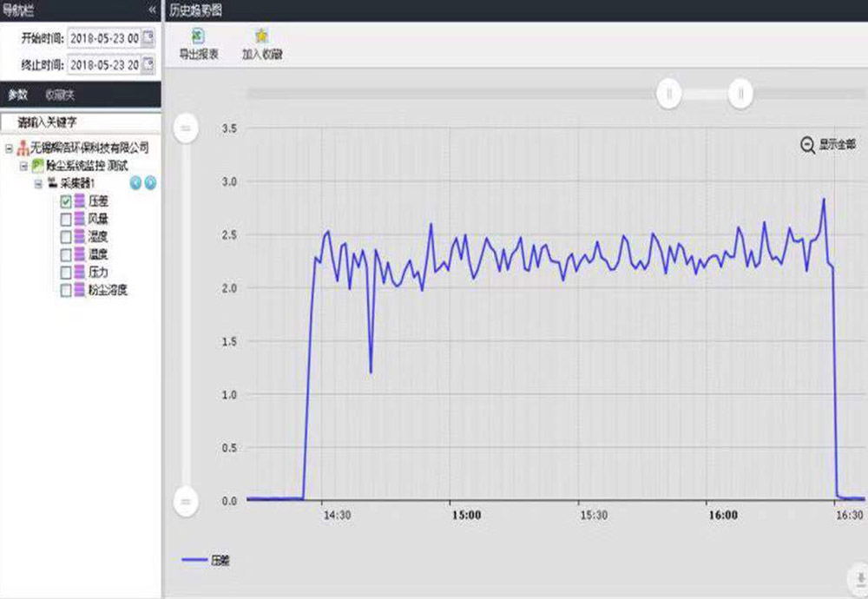This screenshot has width=868, height=599.
Task: Select the 参数 tab
Action: pos(17,95)
